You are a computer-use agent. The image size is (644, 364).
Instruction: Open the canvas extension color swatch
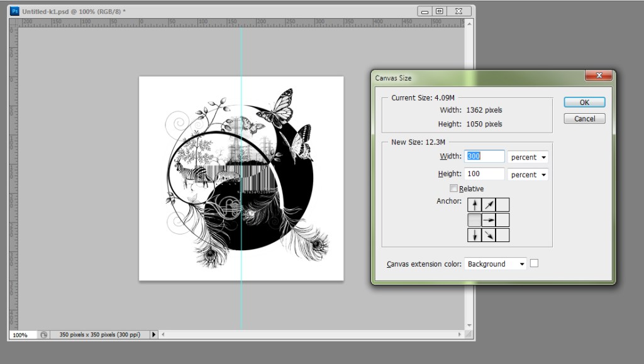(x=534, y=263)
